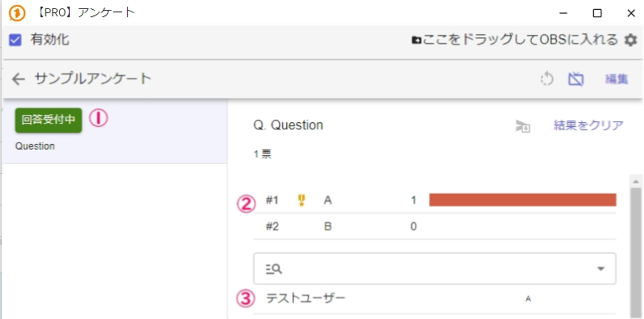Click the ここをドラッグしてOBSに入れる handle
Viewport: 644px width, 319px height.
coord(514,40)
